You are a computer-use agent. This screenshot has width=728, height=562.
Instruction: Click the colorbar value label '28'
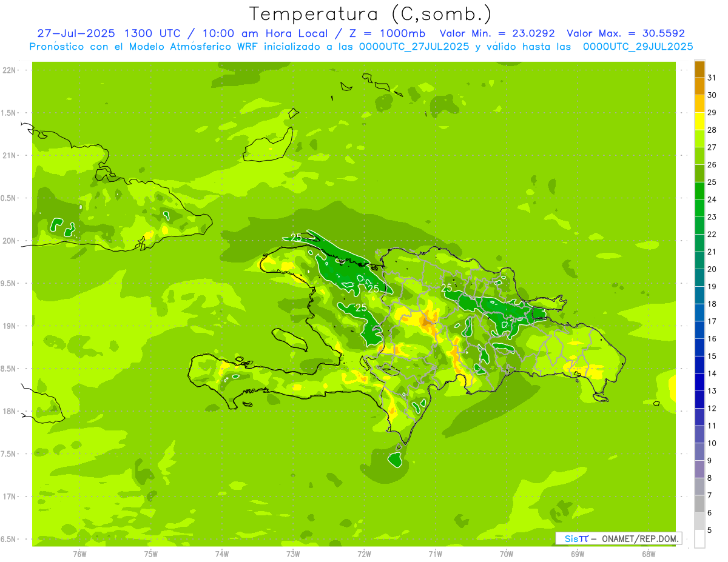pos(712,130)
